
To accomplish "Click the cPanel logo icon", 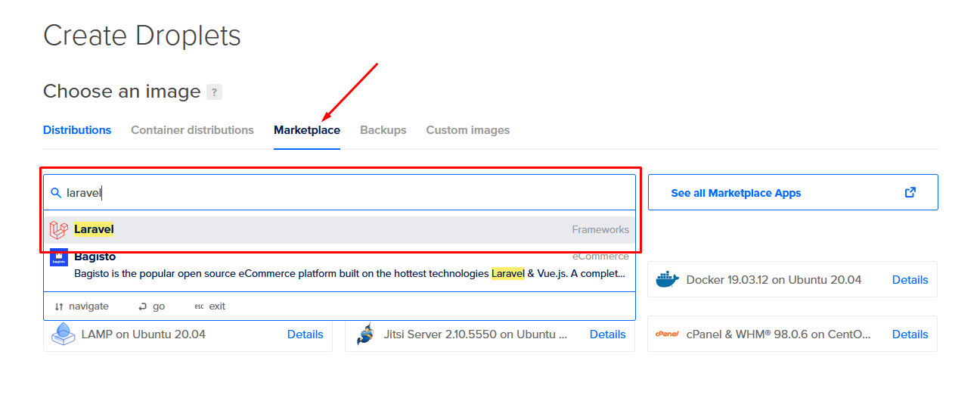I will coord(668,334).
